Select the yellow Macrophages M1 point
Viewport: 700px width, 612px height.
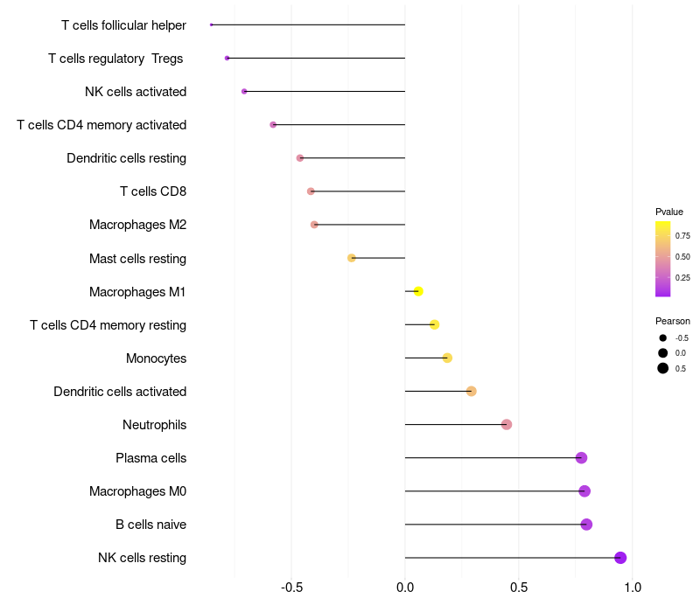coord(418,291)
